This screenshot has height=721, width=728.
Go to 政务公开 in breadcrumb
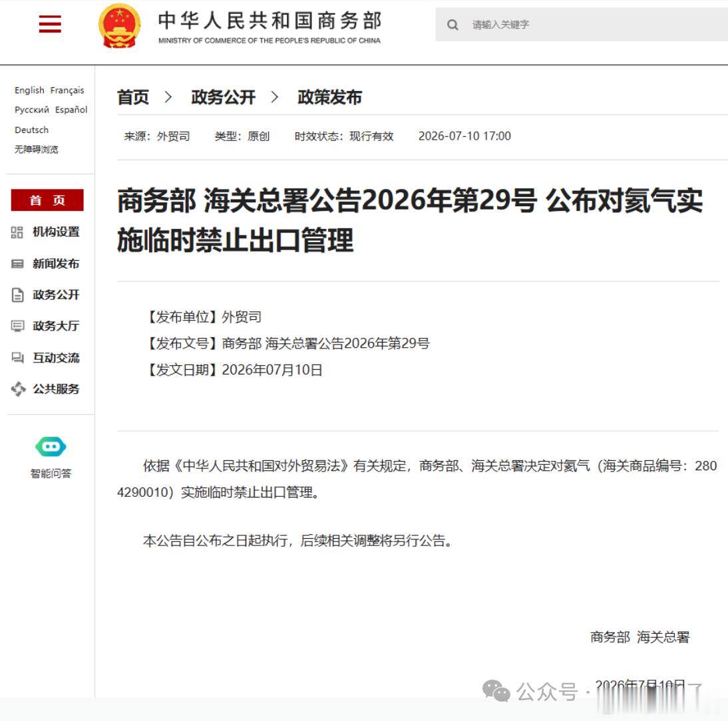223,97
